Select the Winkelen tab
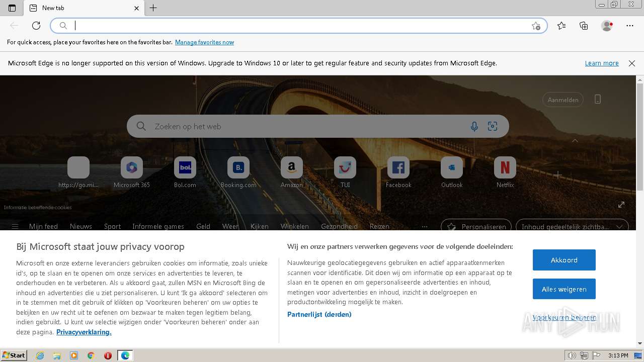Viewport: 644px width, 362px height. (x=295, y=226)
